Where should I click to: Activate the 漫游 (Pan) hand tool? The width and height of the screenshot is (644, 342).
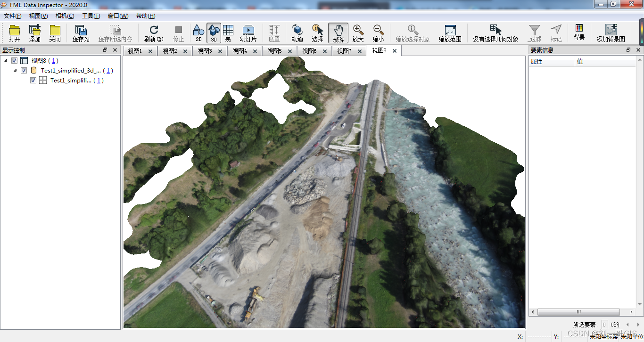[338, 33]
